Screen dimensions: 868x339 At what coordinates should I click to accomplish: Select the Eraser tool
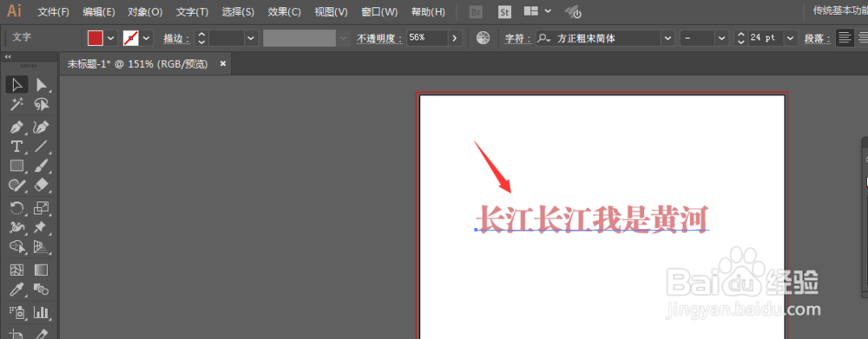click(x=42, y=185)
